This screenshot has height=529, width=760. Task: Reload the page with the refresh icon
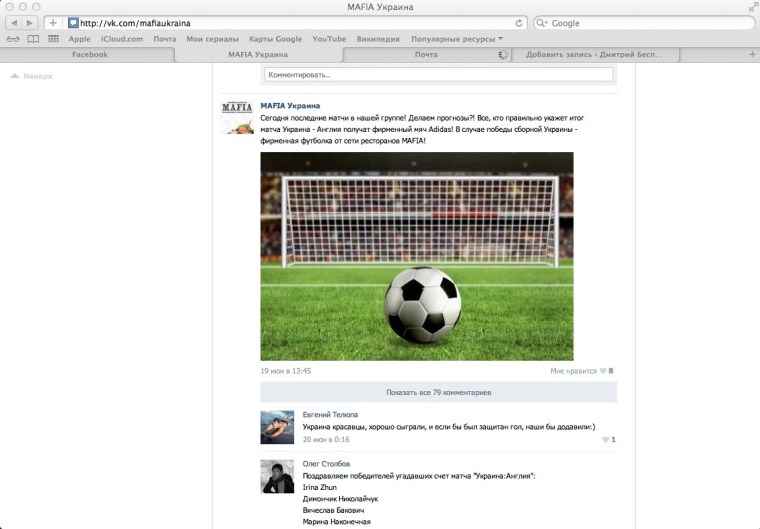tap(519, 23)
